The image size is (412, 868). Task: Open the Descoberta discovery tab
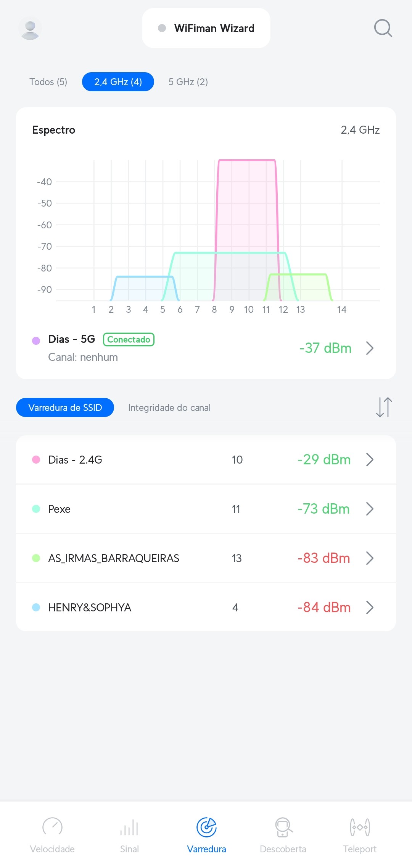tap(283, 835)
